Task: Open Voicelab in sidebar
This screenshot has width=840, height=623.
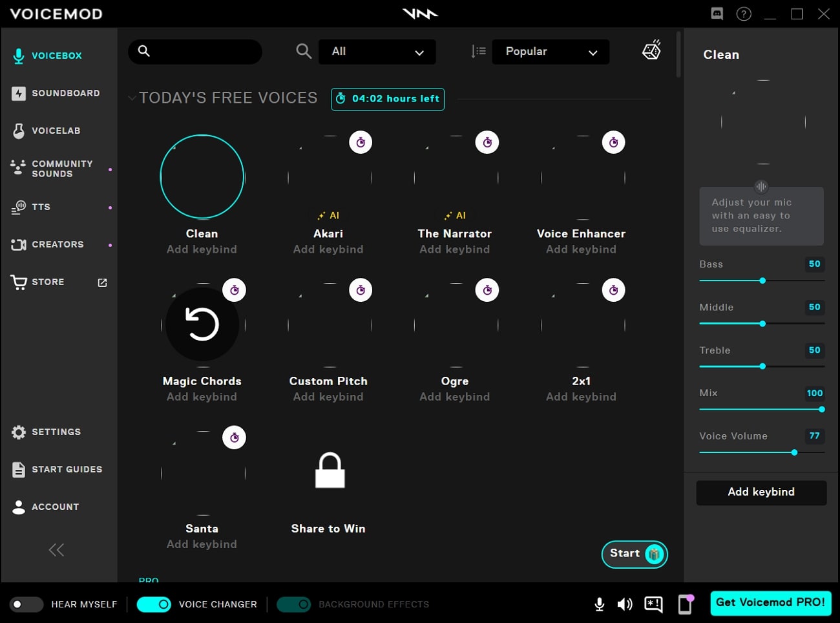Action: [47, 131]
